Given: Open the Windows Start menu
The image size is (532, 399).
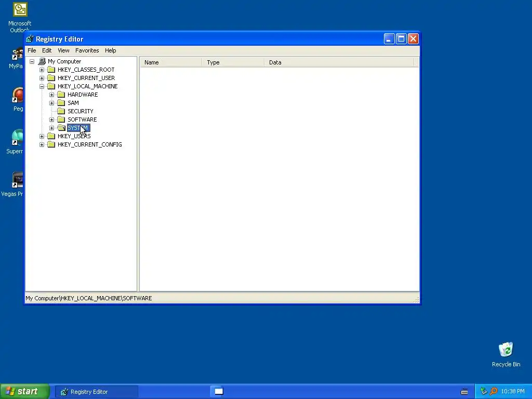Looking at the screenshot, I should [x=24, y=392].
